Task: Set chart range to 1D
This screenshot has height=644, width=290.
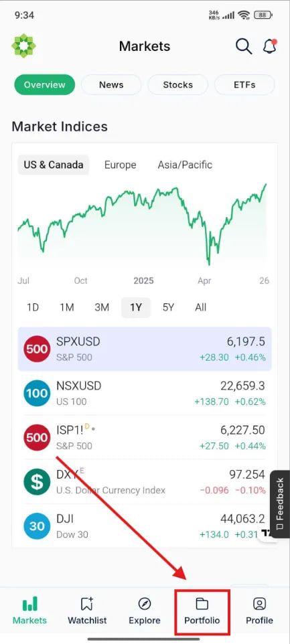Action: click(33, 307)
